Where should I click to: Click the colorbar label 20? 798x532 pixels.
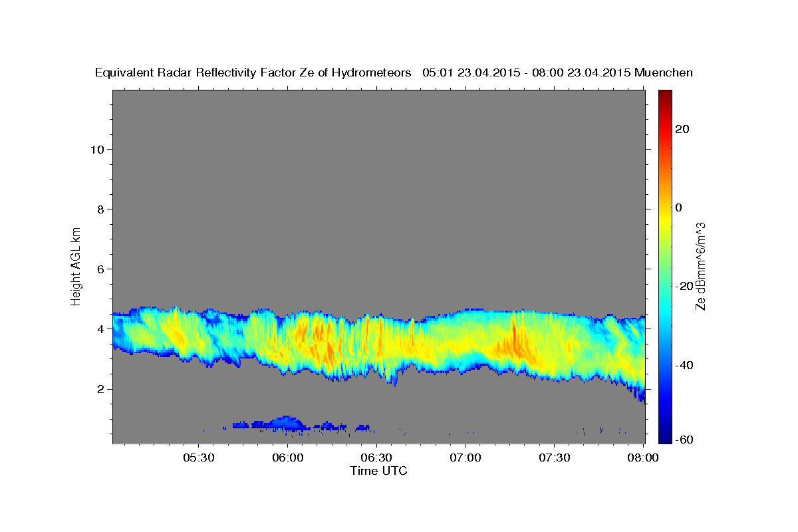click(x=683, y=129)
